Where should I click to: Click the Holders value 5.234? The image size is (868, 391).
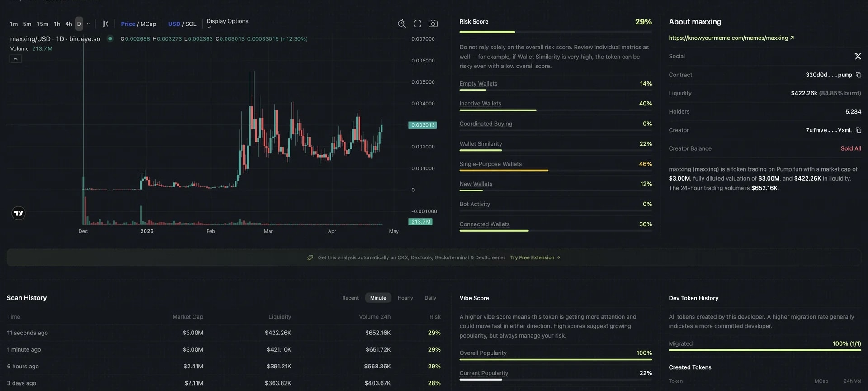(x=853, y=111)
